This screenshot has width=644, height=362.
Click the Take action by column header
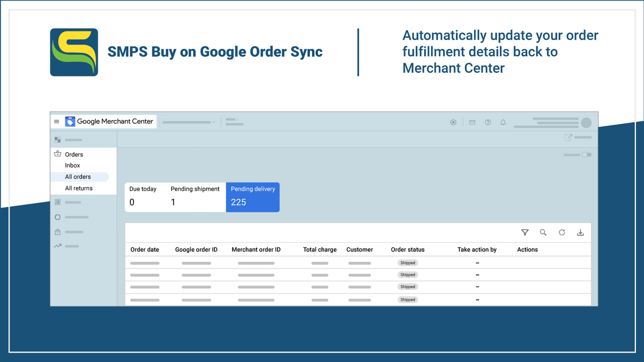(477, 249)
